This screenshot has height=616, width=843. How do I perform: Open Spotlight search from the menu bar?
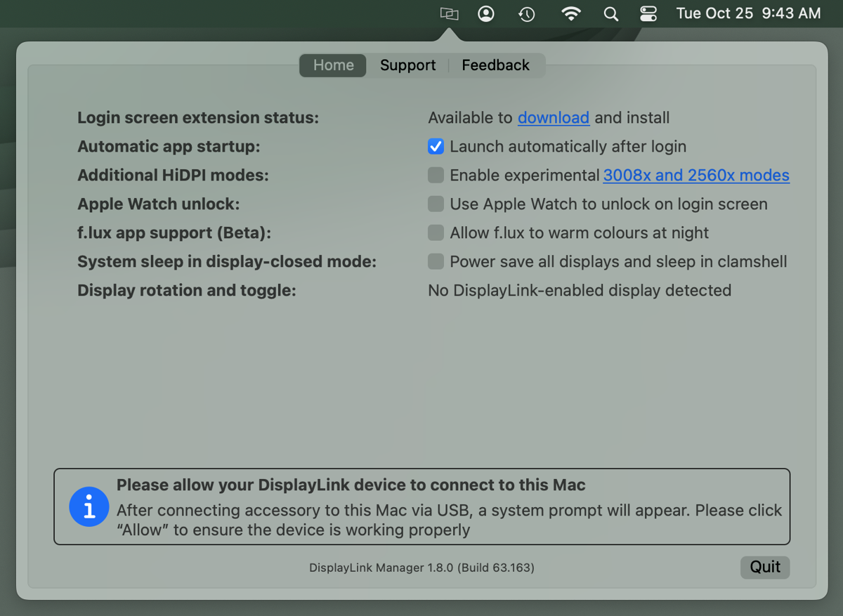click(x=610, y=13)
